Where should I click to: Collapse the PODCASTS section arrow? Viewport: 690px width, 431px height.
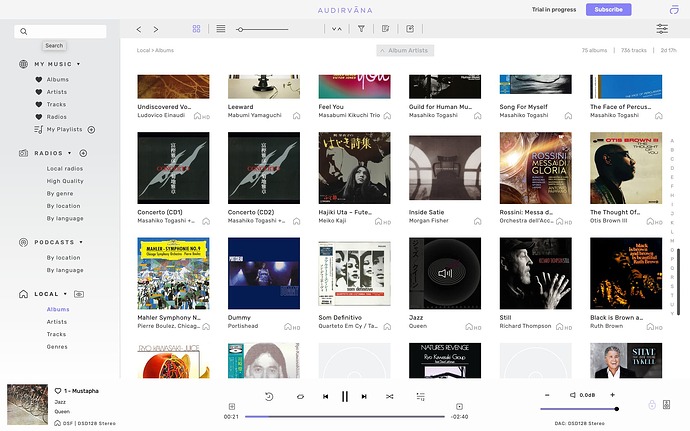(x=81, y=242)
